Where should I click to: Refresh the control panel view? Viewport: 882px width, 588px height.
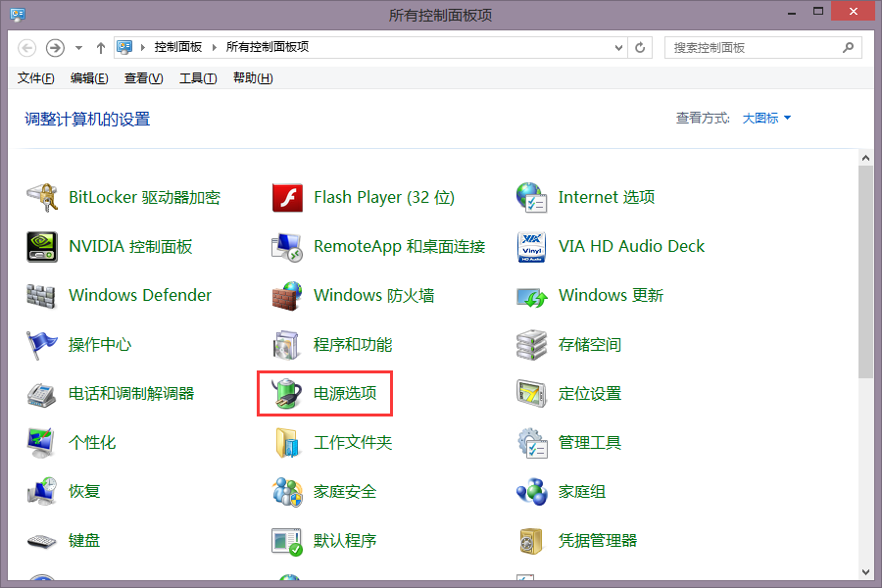640,48
